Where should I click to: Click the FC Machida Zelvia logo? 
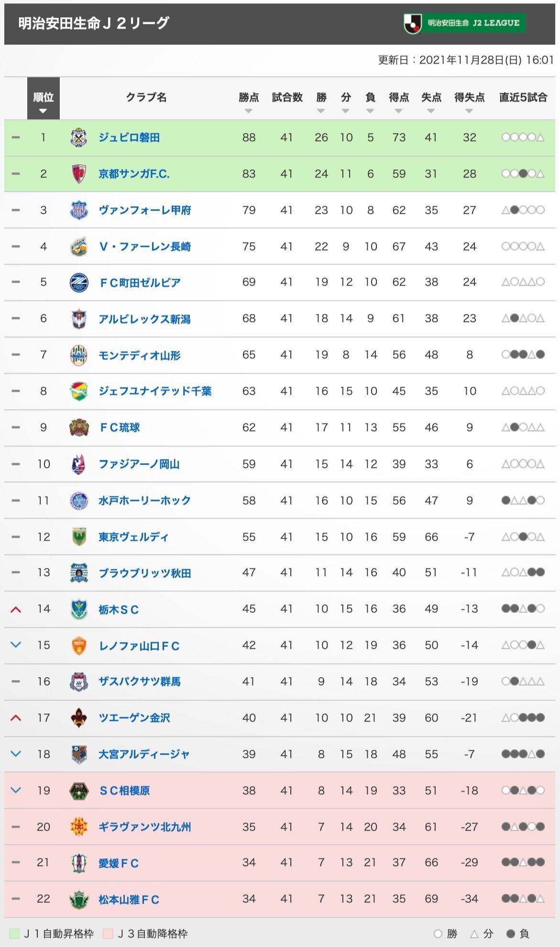(79, 283)
